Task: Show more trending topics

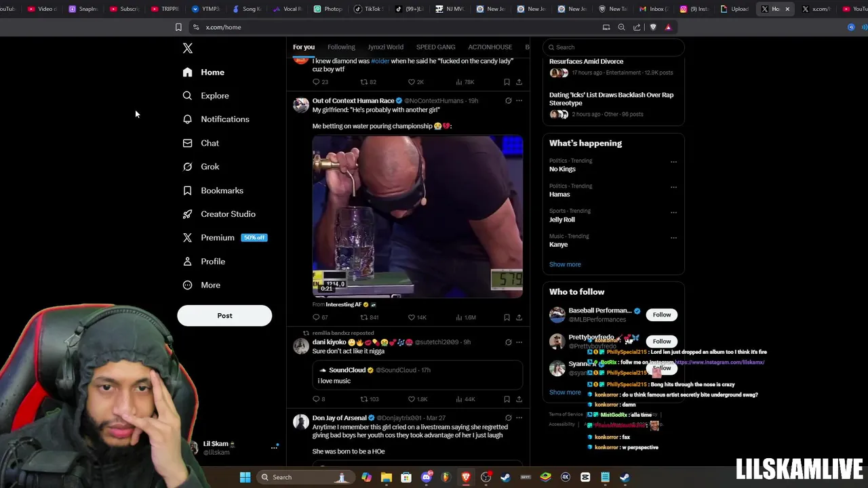Action: [x=565, y=264]
